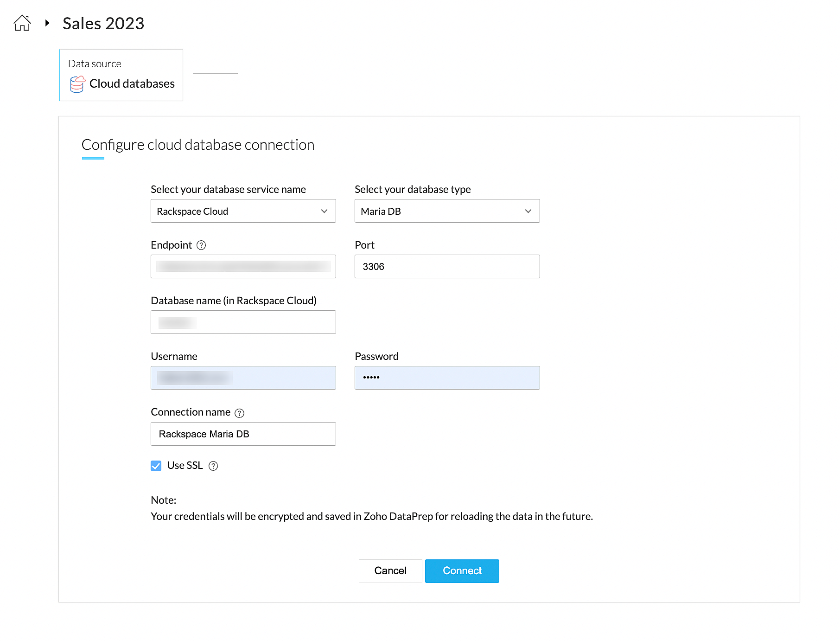Click the Password field
840x641 pixels.
tap(447, 378)
